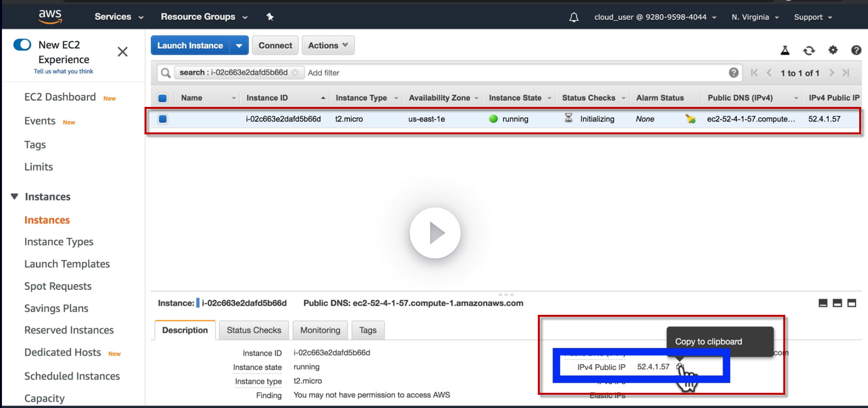This screenshot has width=868, height=408.
Task: Uncheck the i-02c663e2dafd5b66d row checkbox
Action: pos(163,119)
